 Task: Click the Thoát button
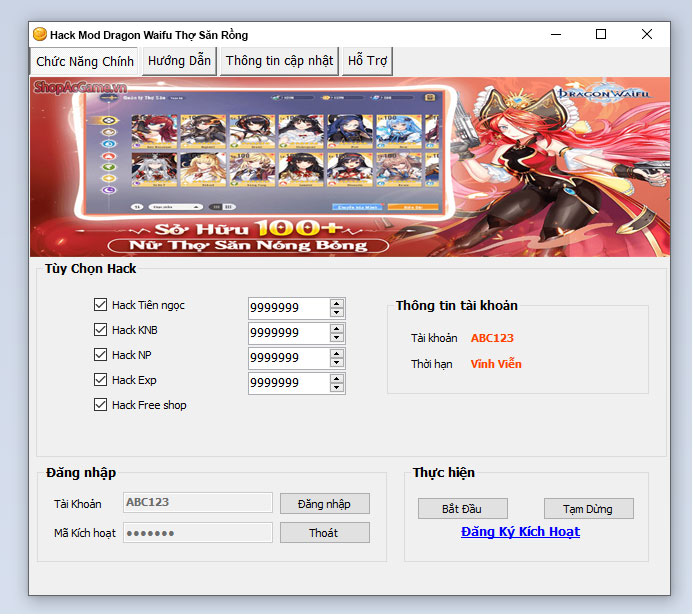(325, 533)
